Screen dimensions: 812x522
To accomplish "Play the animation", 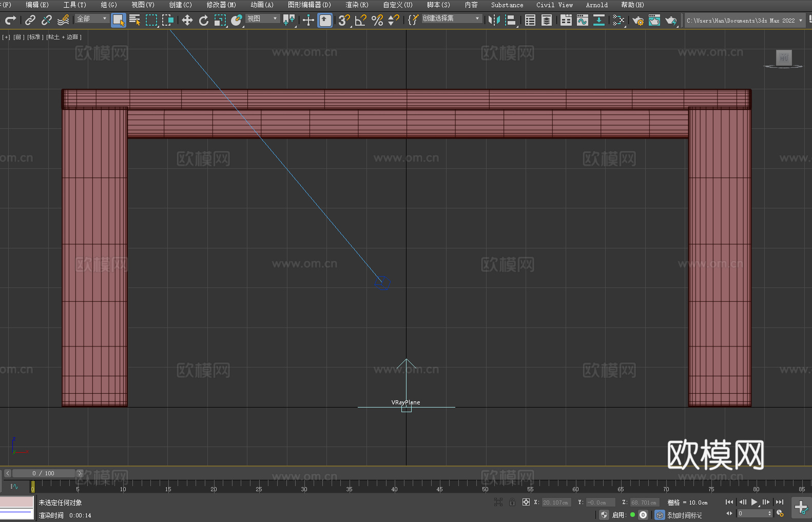I will (755, 502).
